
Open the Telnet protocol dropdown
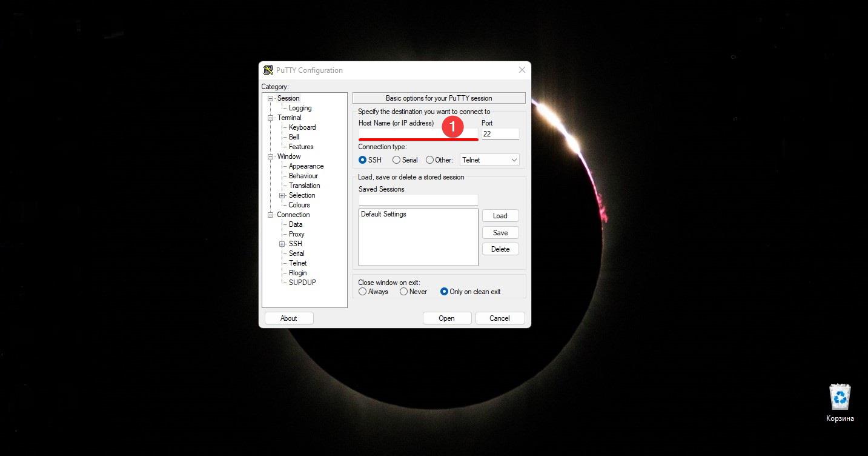[x=489, y=160]
